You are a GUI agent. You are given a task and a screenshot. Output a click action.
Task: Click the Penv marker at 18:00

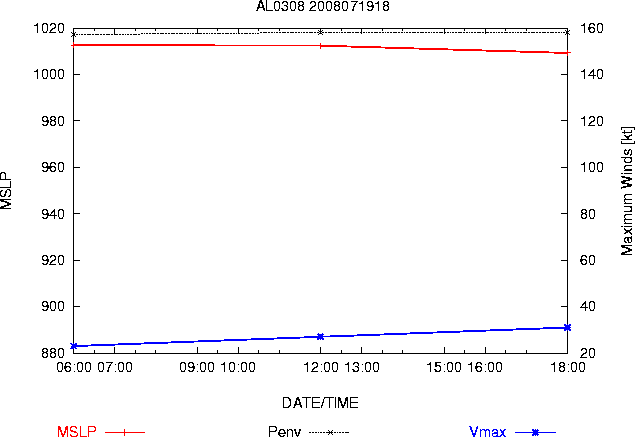pyautogui.click(x=567, y=32)
